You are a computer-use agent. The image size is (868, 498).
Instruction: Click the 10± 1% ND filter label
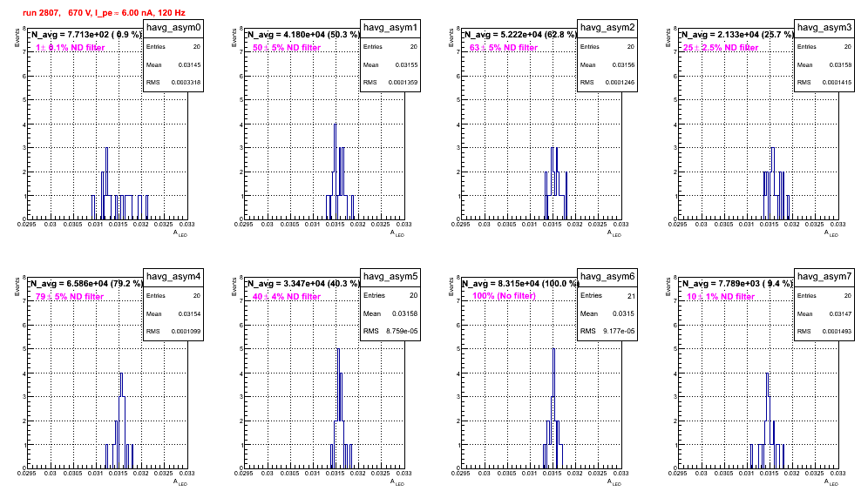[x=721, y=297]
